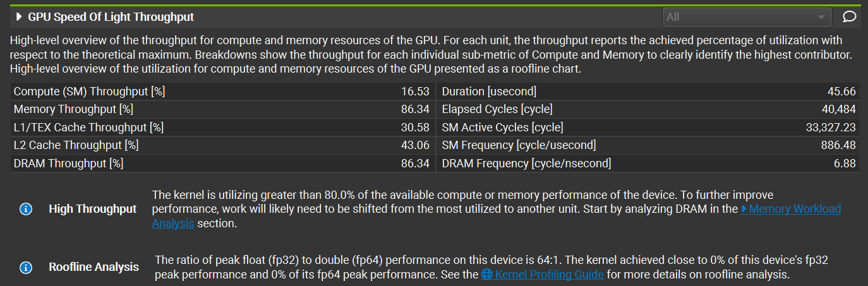Open the Kernel Profiling Guide link

point(549,275)
